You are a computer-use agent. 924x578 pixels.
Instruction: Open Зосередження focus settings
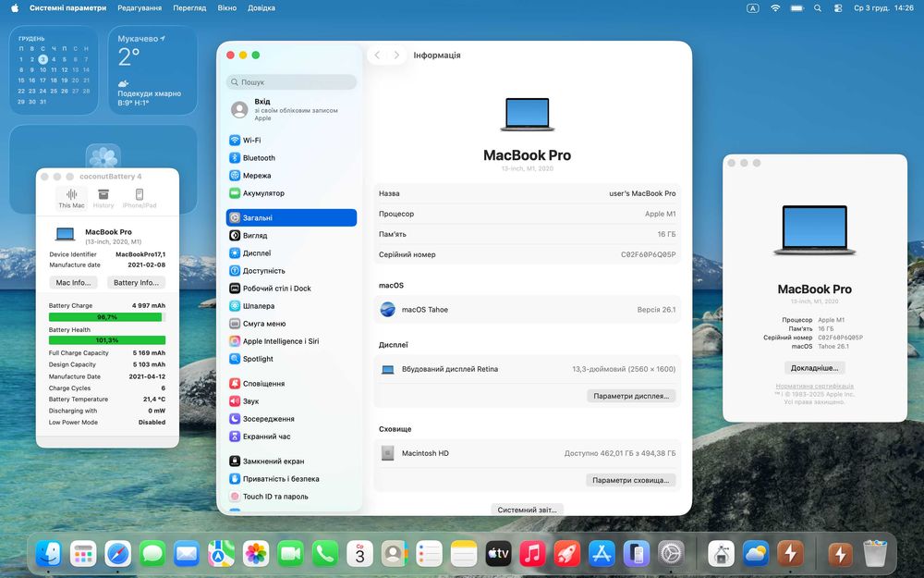point(291,419)
